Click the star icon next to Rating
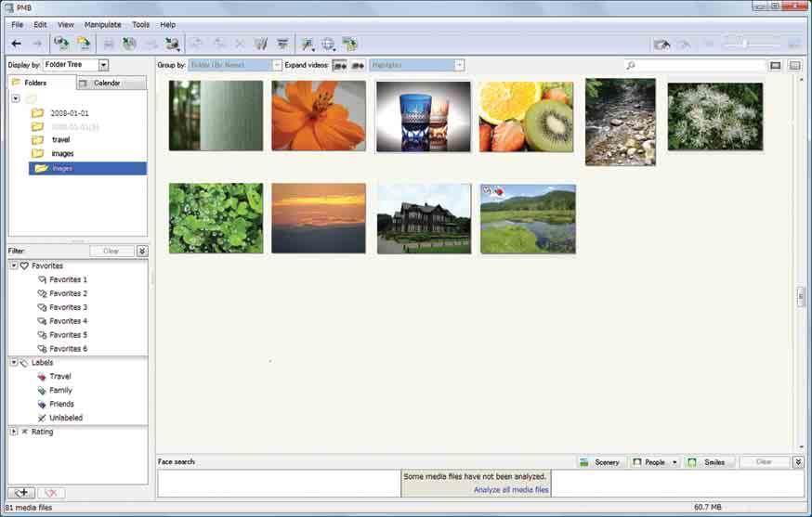The height and width of the screenshot is (517, 812). [x=24, y=432]
